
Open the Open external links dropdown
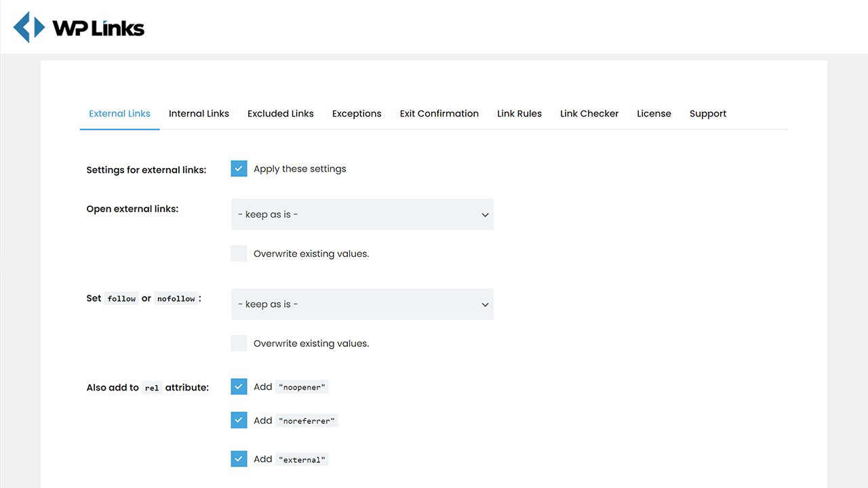[361, 214]
